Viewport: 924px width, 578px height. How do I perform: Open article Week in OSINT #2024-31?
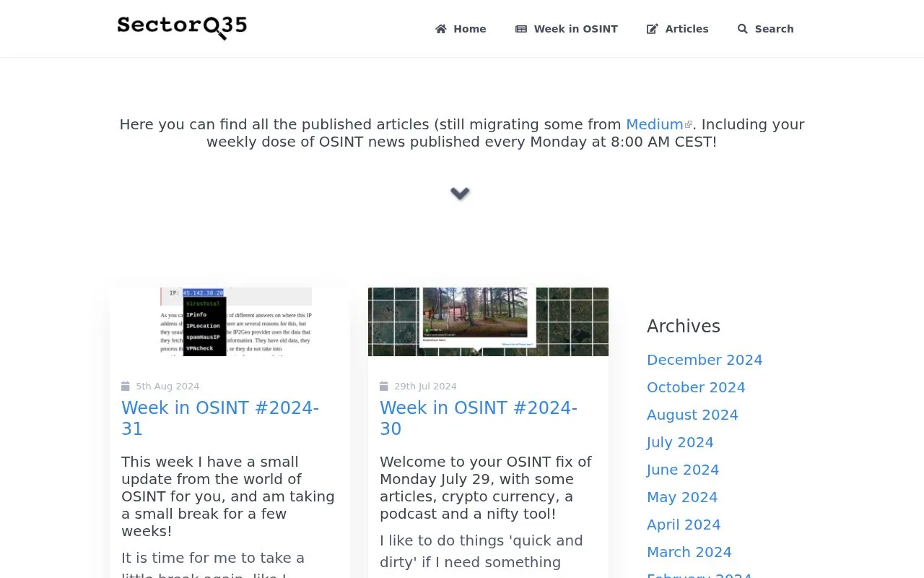pyautogui.click(x=220, y=418)
